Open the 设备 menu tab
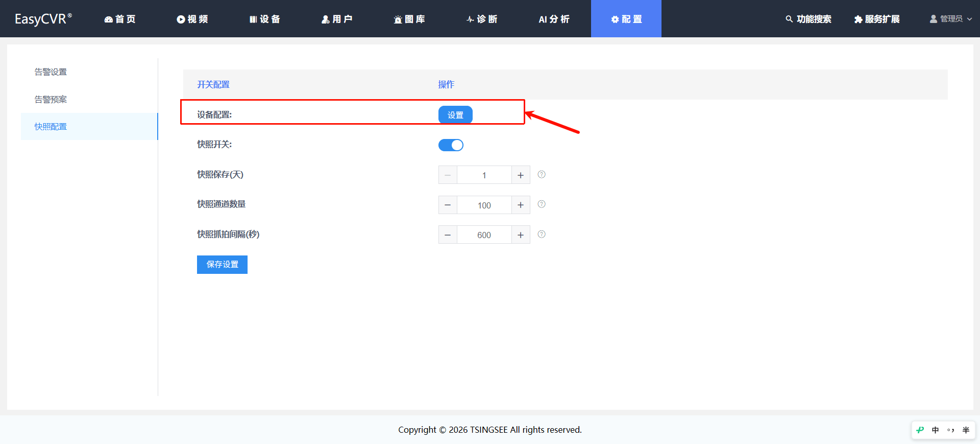The image size is (980, 444). [265, 19]
